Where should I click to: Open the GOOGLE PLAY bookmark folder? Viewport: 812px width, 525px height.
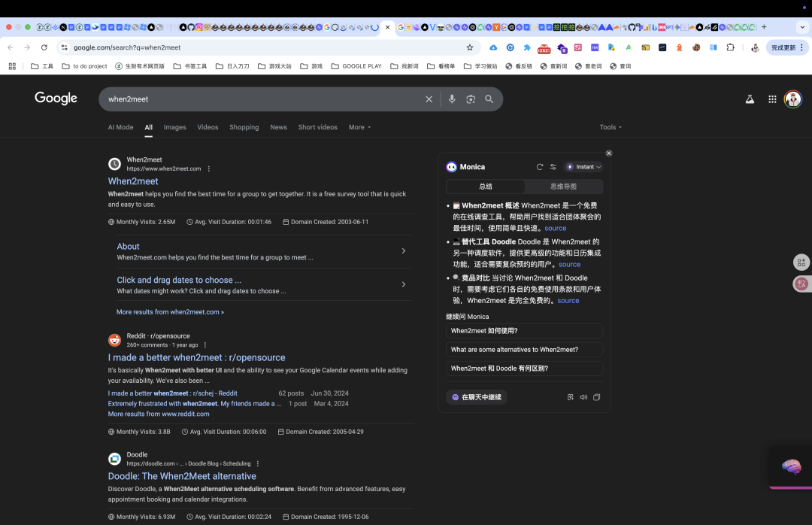coord(356,66)
